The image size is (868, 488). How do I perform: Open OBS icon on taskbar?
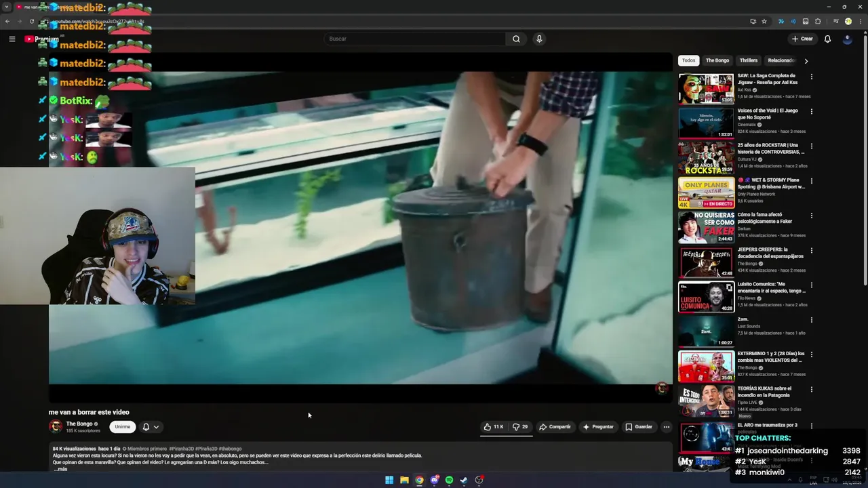click(x=479, y=480)
